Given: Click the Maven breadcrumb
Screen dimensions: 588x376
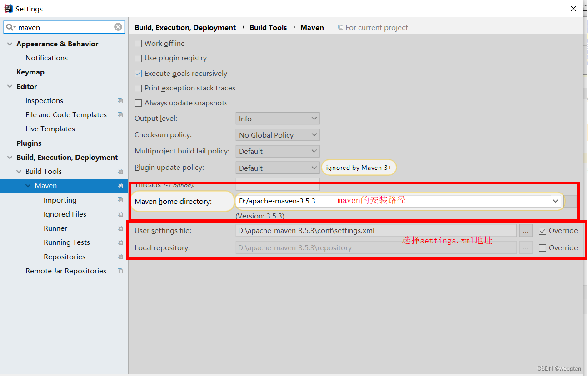Looking at the screenshot, I should pyautogui.click(x=312, y=27).
